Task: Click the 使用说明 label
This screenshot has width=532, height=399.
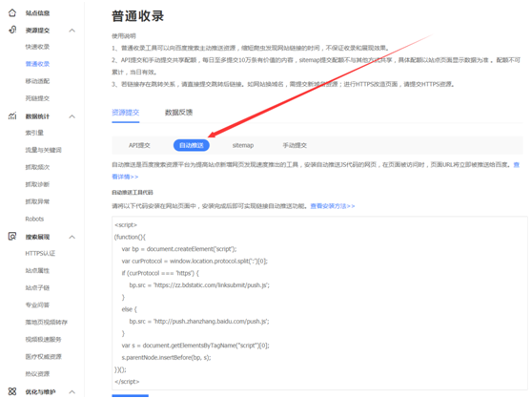Action: 124,36
